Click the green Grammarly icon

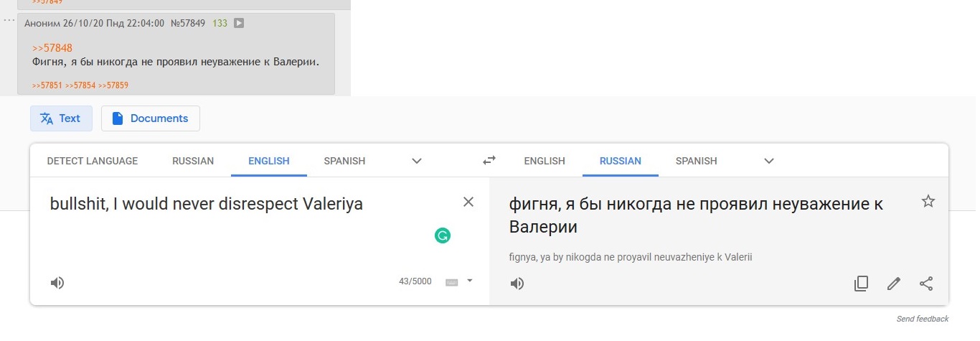(443, 235)
